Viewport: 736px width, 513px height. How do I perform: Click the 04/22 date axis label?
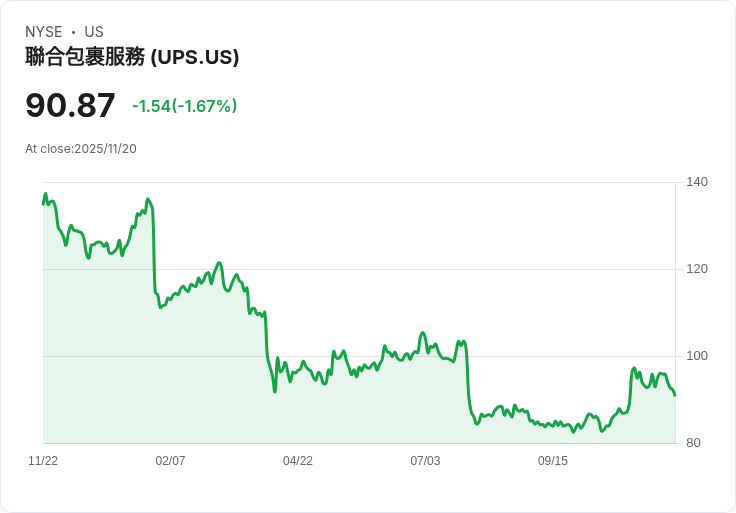pos(298,461)
